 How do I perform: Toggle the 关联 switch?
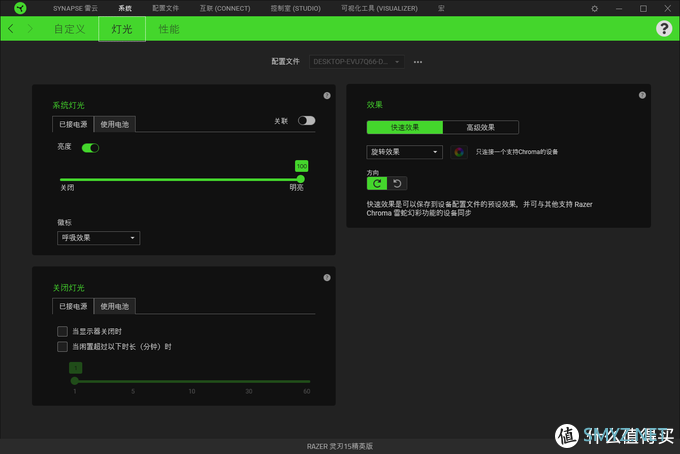tap(307, 121)
